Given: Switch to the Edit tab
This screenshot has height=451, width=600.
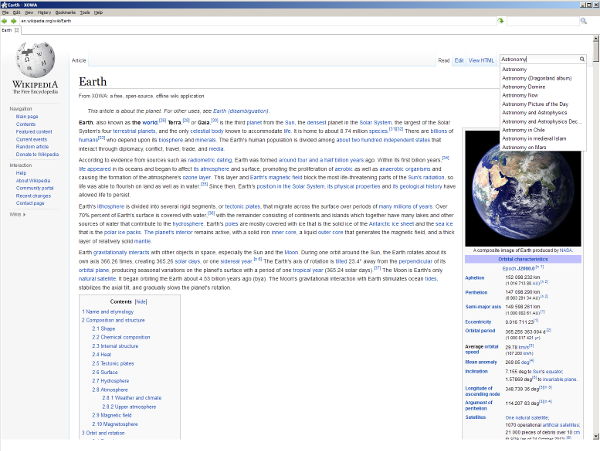Looking at the screenshot, I should click(459, 60).
